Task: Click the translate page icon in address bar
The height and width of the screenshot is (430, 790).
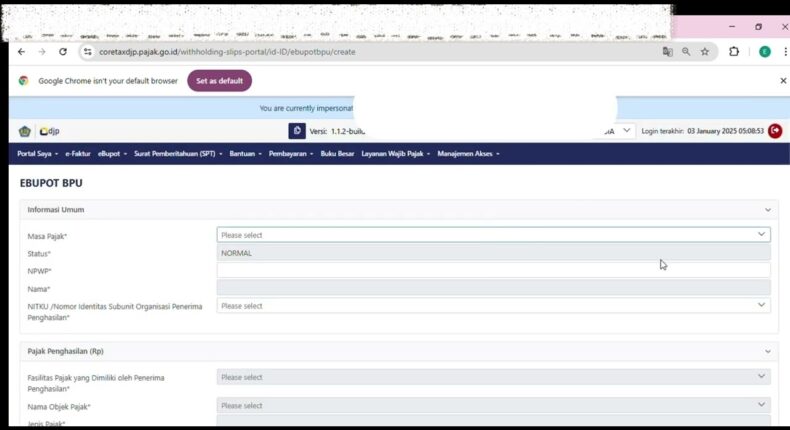Action: point(667,52)
